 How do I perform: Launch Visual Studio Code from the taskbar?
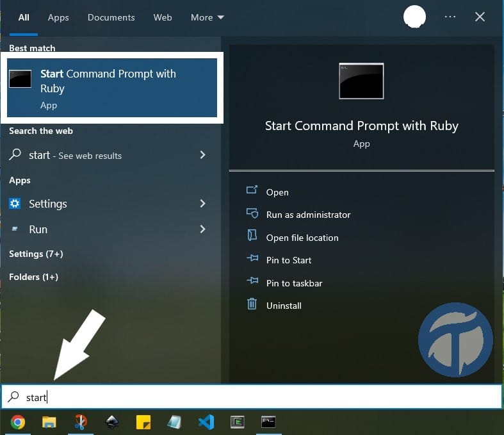tap(206, 422)
